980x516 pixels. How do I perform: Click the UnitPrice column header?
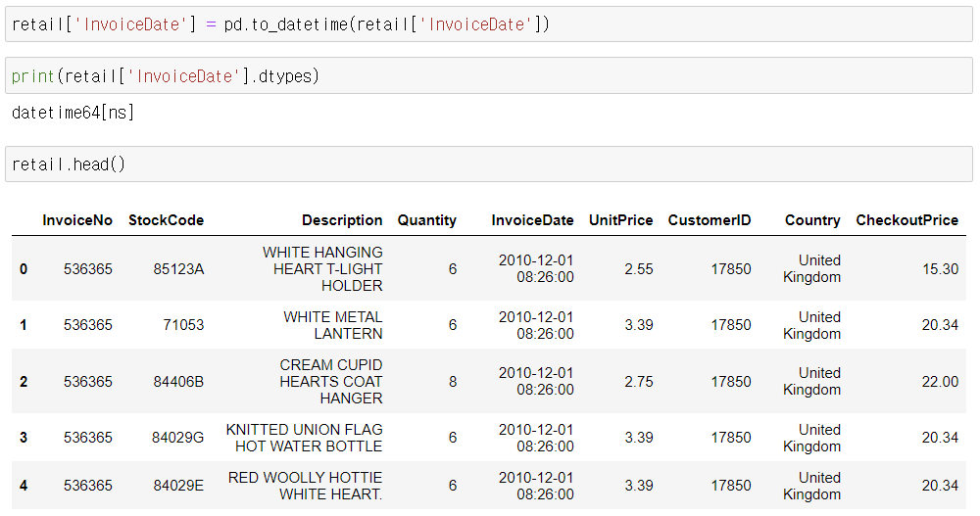pyautogui.click(x=620, y=220)
